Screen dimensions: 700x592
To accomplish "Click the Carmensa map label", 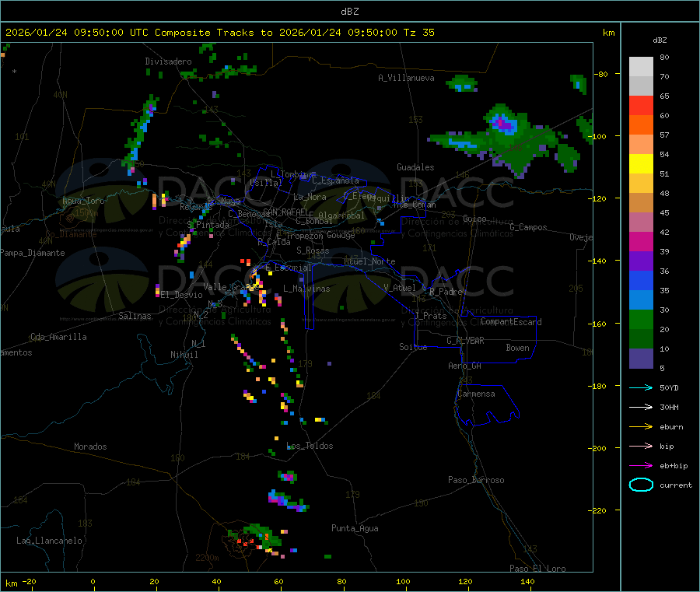I will (x=476, y=394).
